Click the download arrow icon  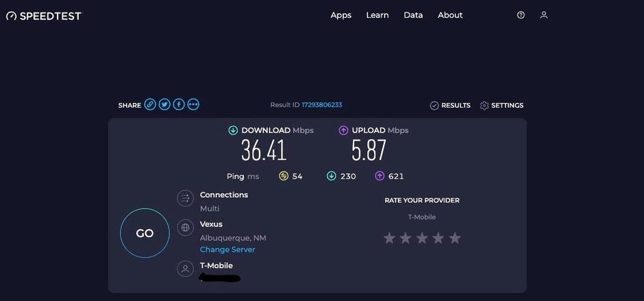point(233,130)
